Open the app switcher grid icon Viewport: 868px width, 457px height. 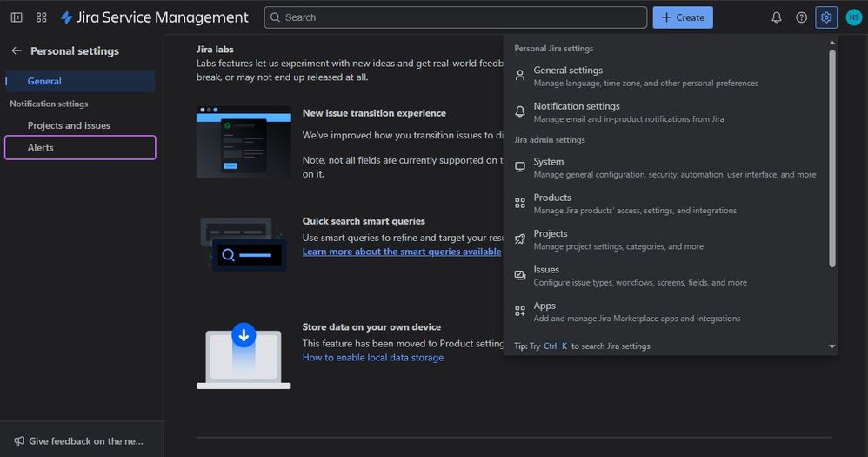42,17
